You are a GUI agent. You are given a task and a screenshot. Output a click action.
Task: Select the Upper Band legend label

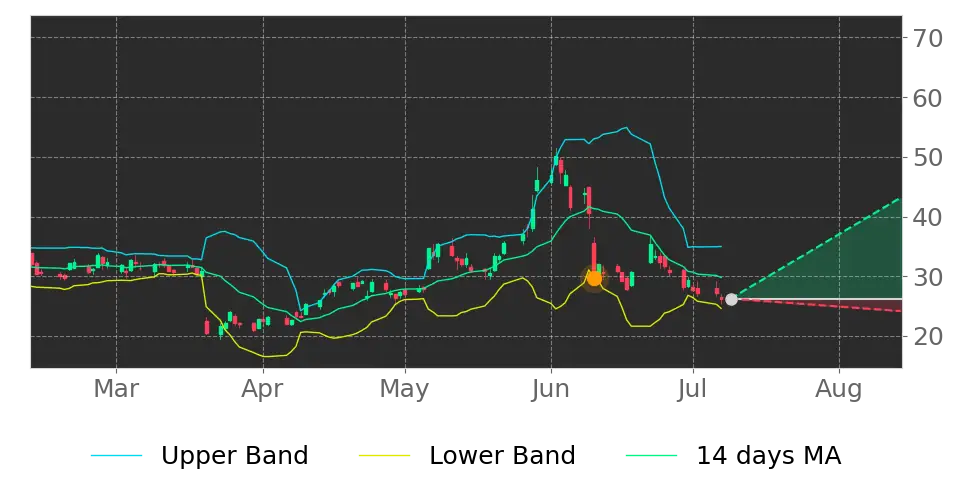(234, 456)
